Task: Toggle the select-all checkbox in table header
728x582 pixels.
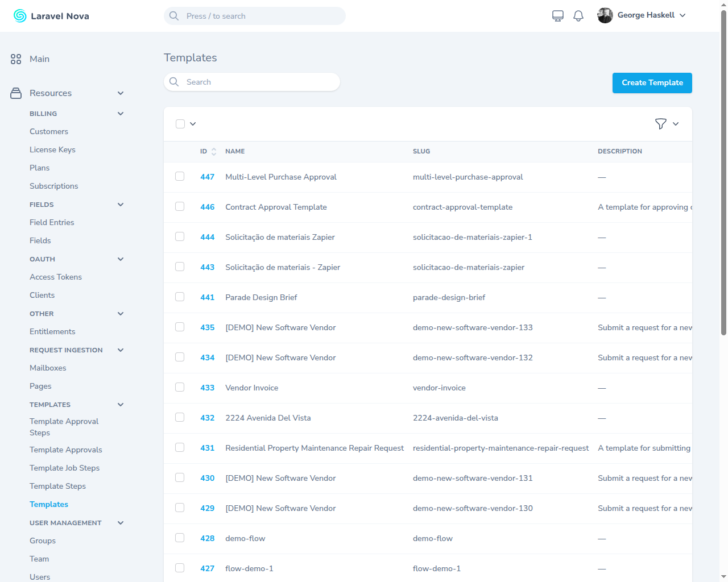Action: point(180,124)
